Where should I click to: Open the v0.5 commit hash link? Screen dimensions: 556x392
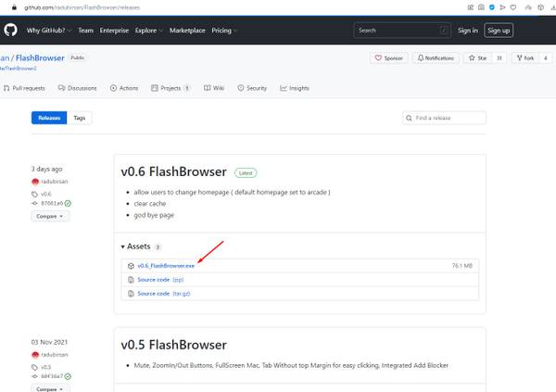point(52,376)
